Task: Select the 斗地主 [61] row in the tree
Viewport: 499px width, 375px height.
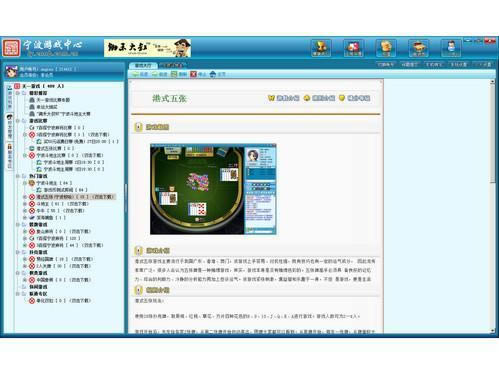Action: pyautogui.click(x=62, y=204)
